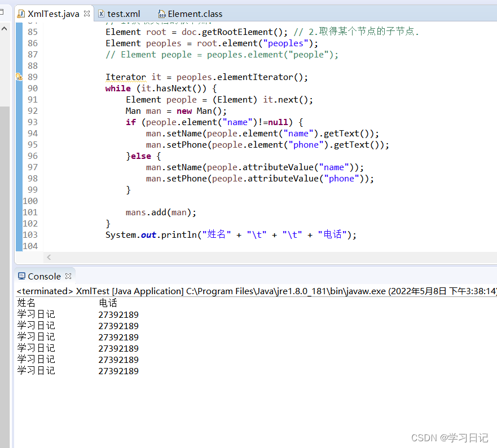Image resolution: width=497 pixels, height=448 pixels.
Task: Click 'else' keyword on line 96
Action: 140,156
